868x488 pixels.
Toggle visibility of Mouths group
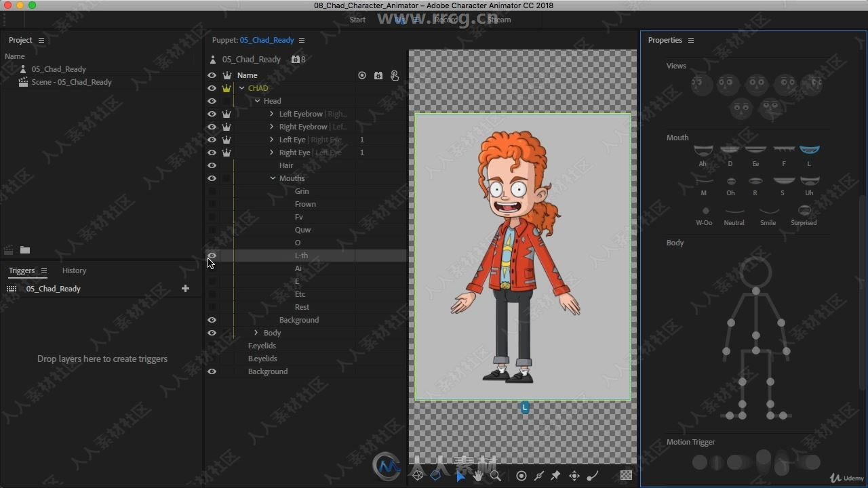(x=212, y=178)
